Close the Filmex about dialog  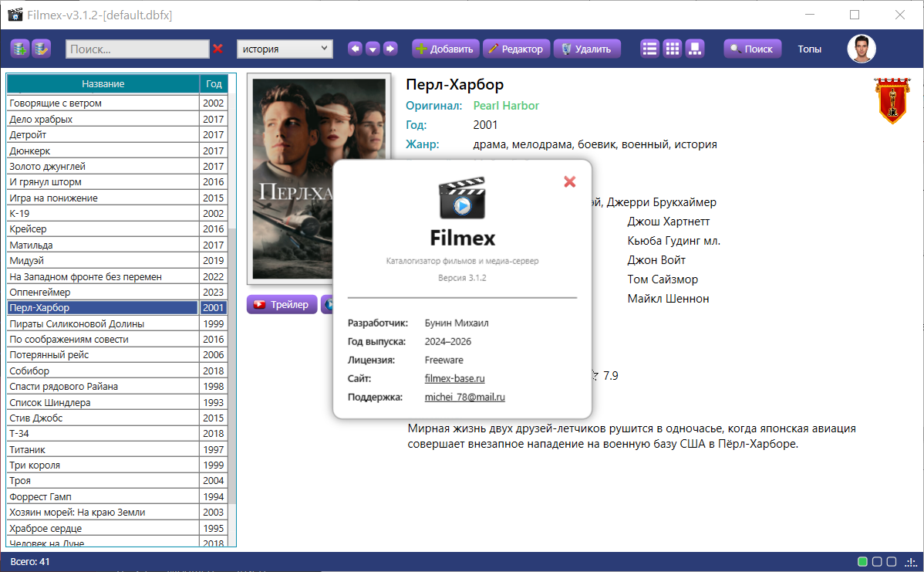pos(569,181)
